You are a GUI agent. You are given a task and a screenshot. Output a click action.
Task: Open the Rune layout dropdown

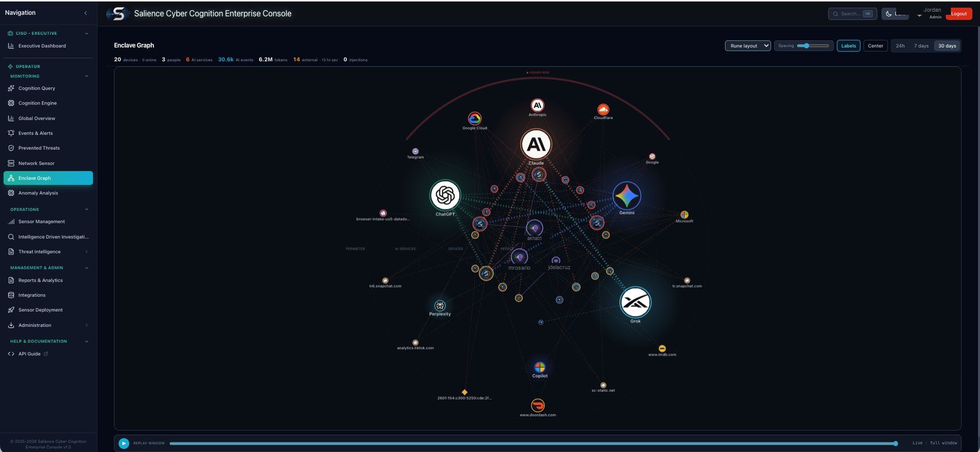tap(748, 46)
